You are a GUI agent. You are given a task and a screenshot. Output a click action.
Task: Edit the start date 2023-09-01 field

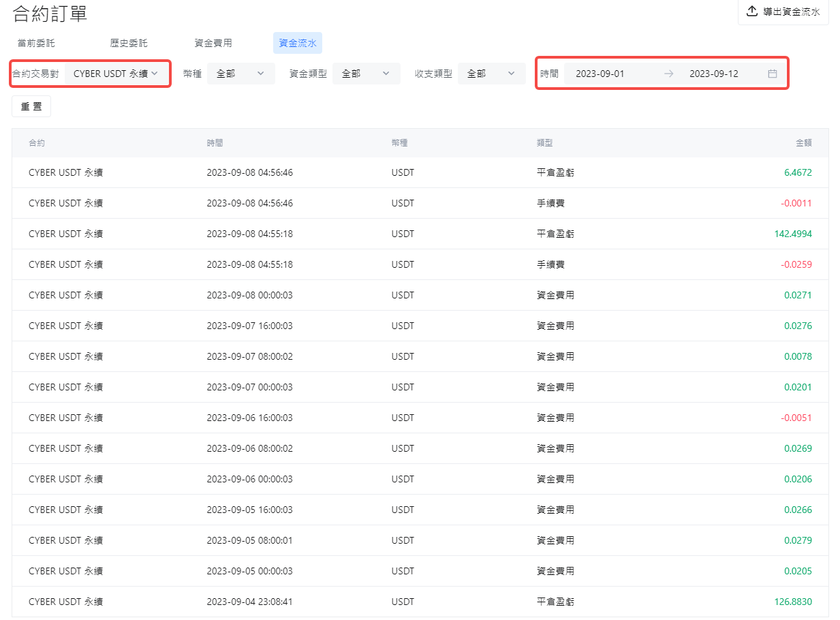tap(600, 74)
